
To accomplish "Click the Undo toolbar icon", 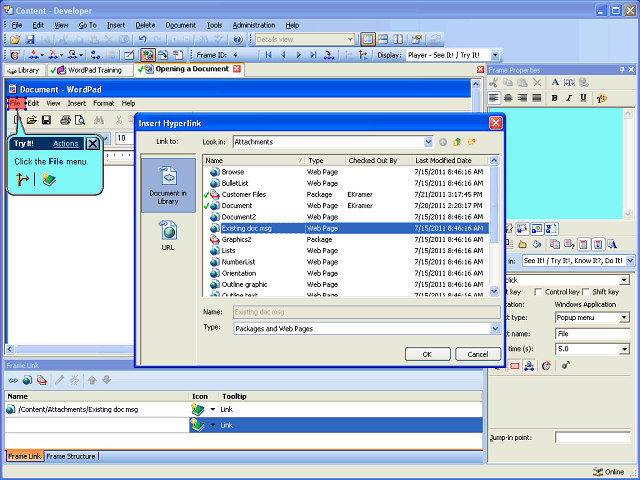I will tap(142, 40).
